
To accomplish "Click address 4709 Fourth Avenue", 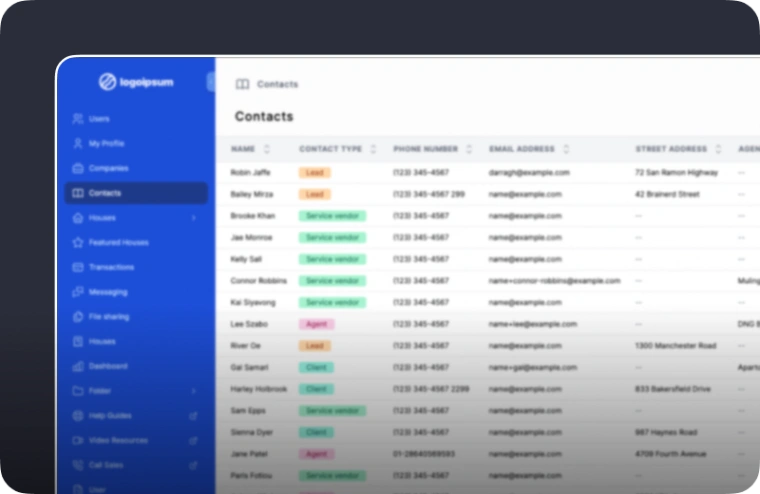I will click(x=671, y=454).
